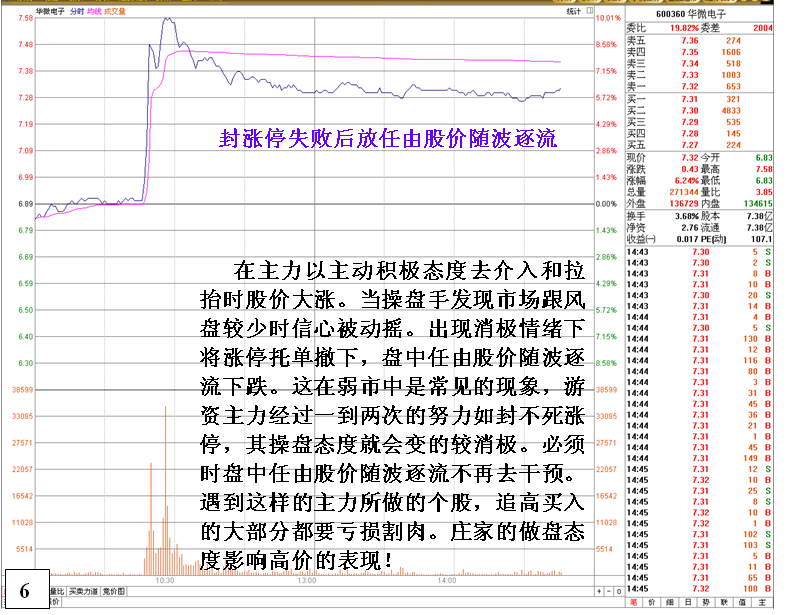The height and width of the screenshot is (615, 801).
Task: Click the 成交量 legend label
Action: point(114,11)
